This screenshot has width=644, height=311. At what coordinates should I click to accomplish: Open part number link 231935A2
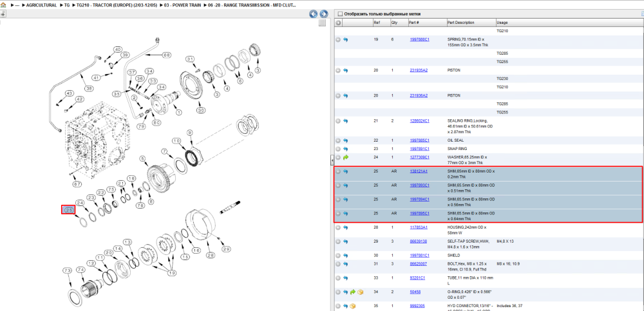click(x=419, y=70)
